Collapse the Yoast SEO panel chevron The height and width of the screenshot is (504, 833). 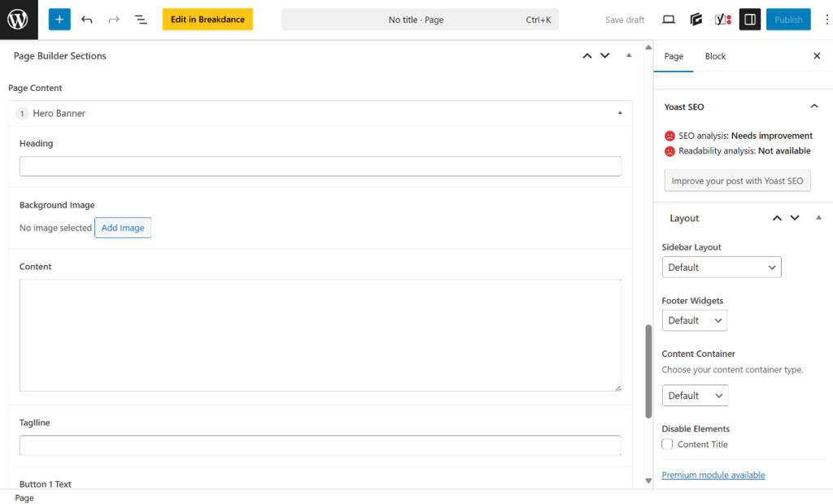pos(813,106)
